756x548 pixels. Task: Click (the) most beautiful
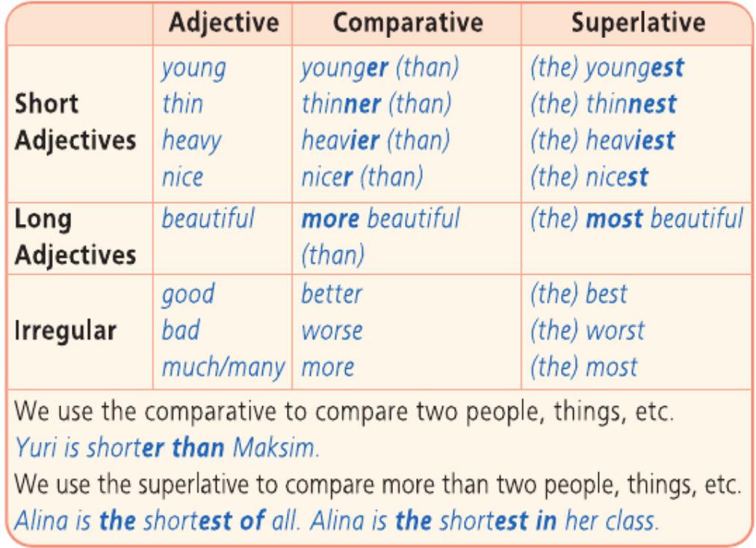click(x=637, y=219)
